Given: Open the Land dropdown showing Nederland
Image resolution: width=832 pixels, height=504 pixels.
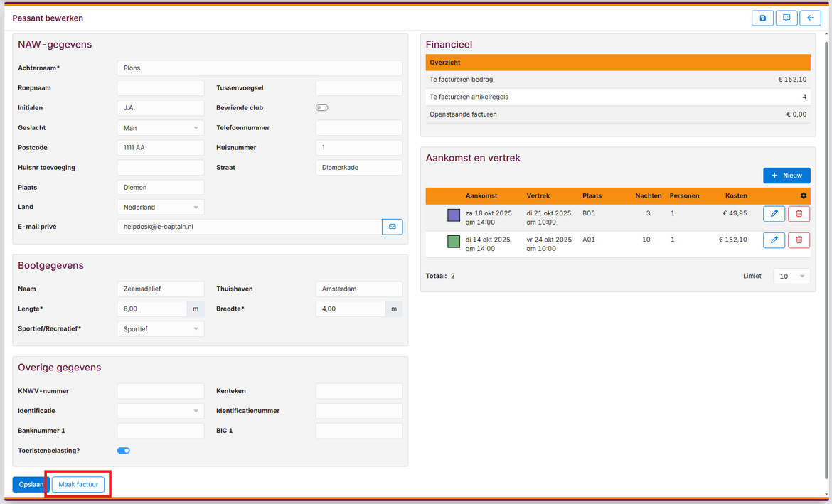Looking at the screenshot, I should click(x=160, y=206).
